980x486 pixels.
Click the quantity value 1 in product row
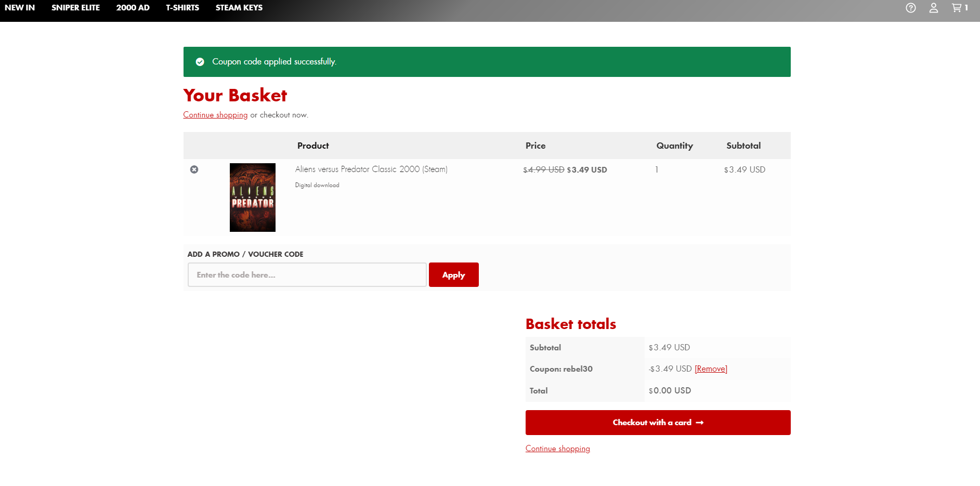(657, 169)
